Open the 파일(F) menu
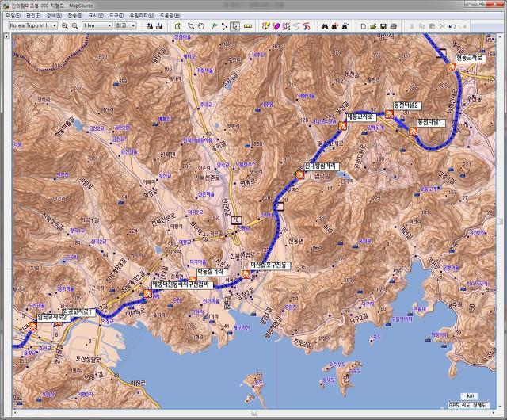 13,16
